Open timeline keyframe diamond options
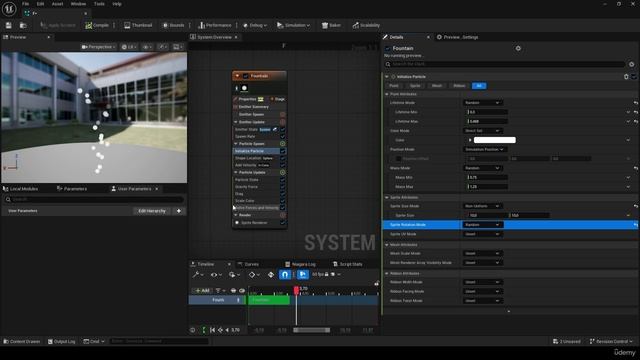The image size is (640, 360). pos(254,275)
